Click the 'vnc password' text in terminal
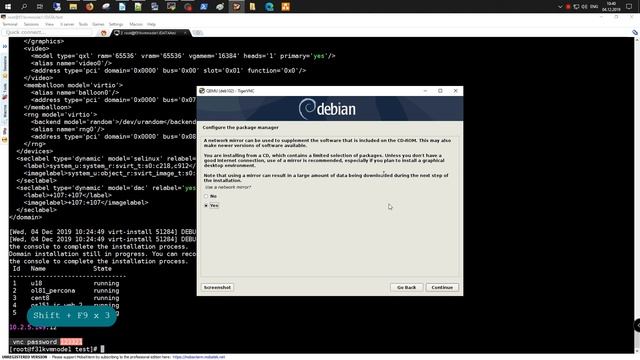Screen dimensions: 640x360 coord(35,342)
